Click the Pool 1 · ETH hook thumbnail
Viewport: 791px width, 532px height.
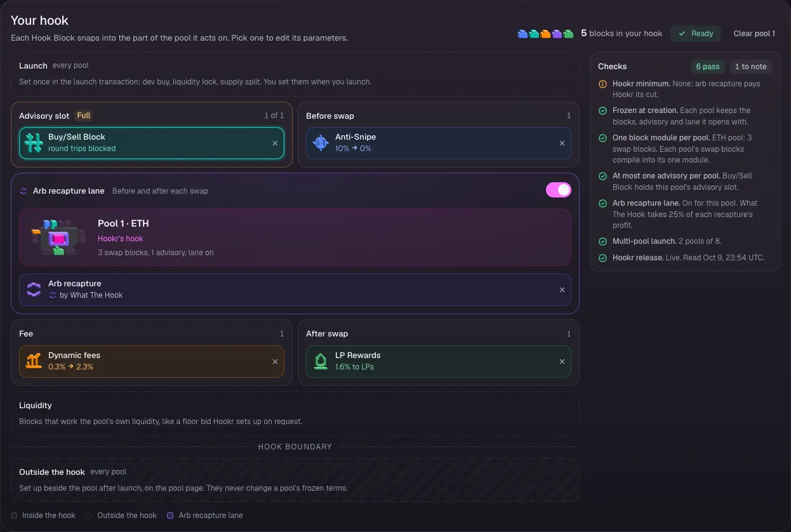click(58, 237)
